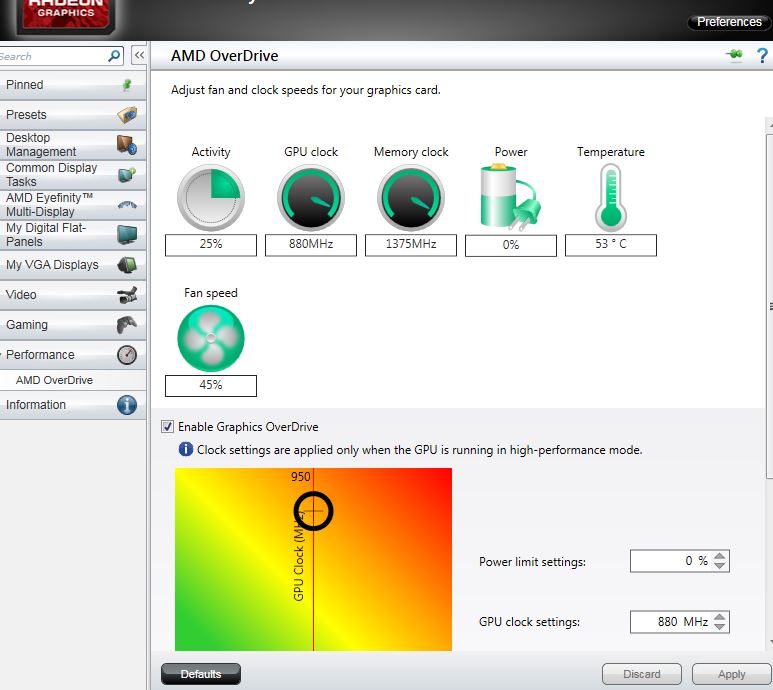Click the green pin icon beside Pinned
773x690 pixels.
point(127,85)
